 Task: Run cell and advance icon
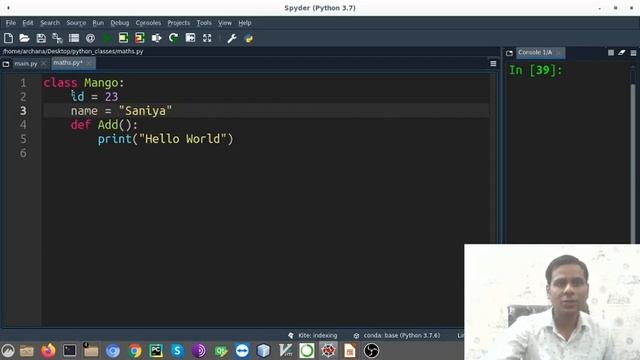(x=140, y=38)
